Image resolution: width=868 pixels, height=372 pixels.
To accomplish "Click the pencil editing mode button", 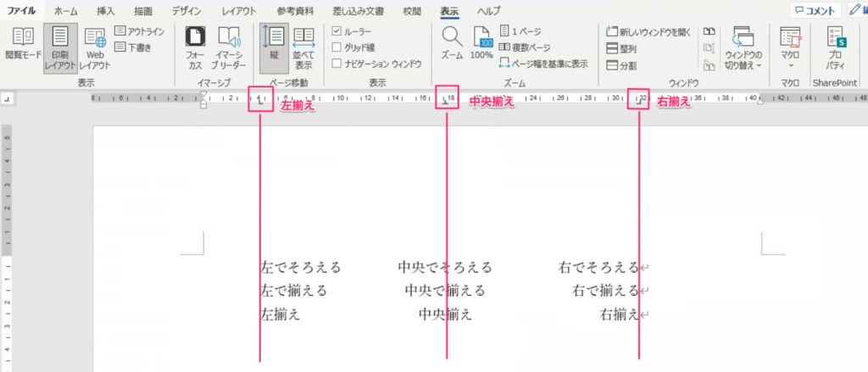I will [856, 10].
